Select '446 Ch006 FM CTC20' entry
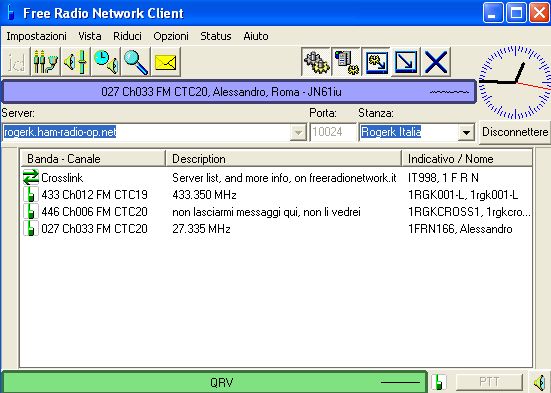 click(95, 212)
